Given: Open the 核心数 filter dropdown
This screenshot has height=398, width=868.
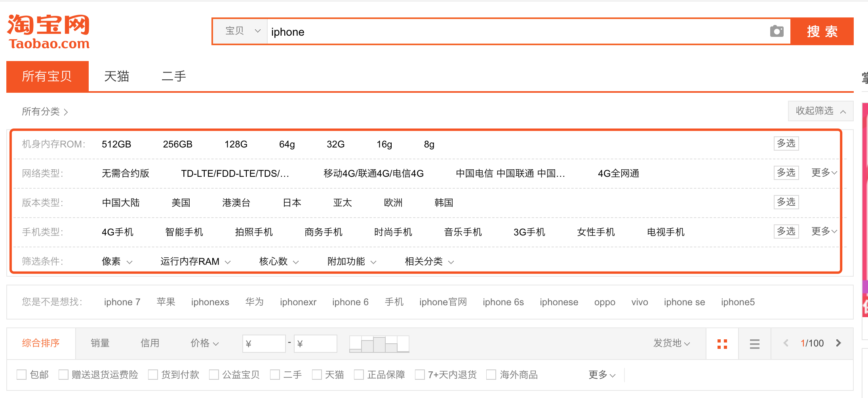Looking at the screenshot, I should pos(279,261).
